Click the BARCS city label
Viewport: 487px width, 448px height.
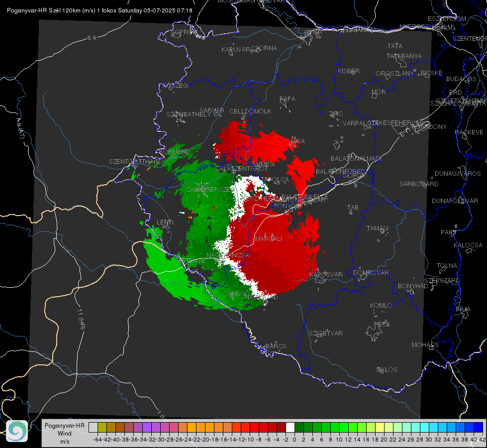pos(276,346)
